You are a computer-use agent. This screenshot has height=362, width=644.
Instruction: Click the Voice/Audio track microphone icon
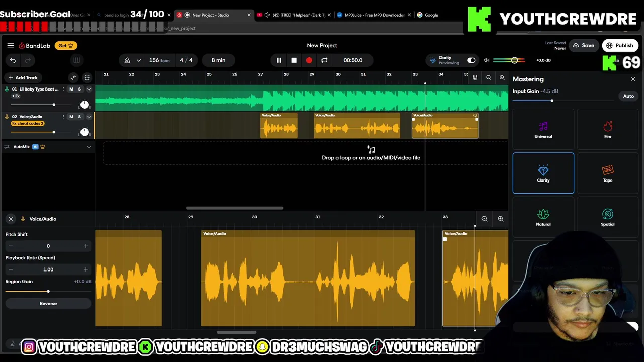7,117
